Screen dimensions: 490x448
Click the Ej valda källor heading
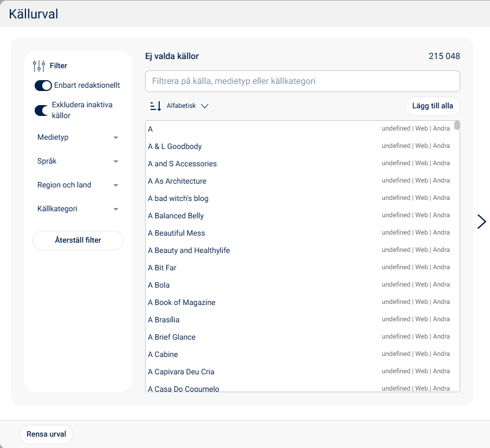click(172, 56)
